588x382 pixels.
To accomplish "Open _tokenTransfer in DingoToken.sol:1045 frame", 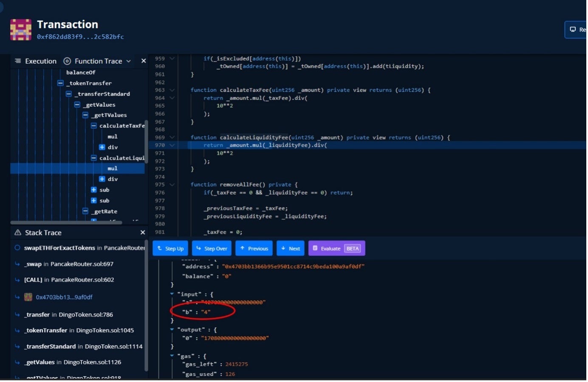I will click(79, 331).
